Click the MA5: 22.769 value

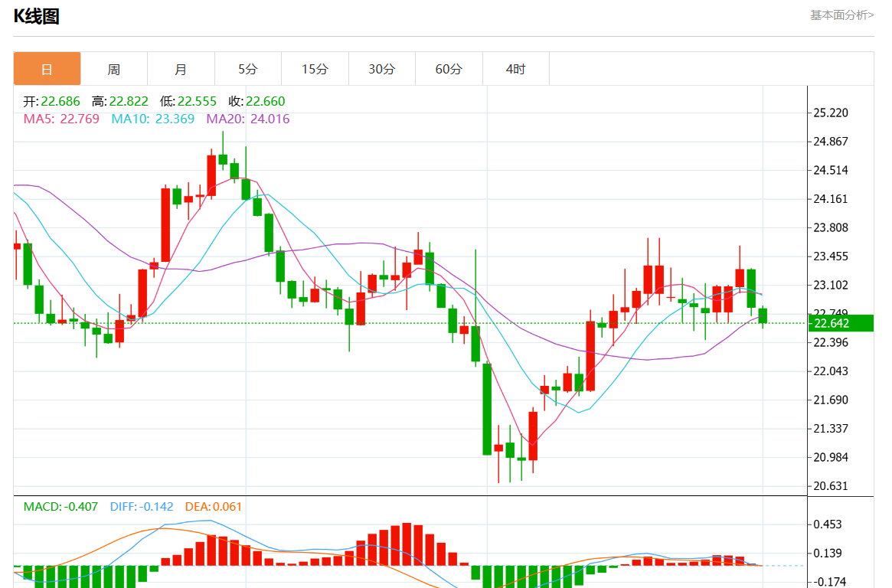point(60,119)
